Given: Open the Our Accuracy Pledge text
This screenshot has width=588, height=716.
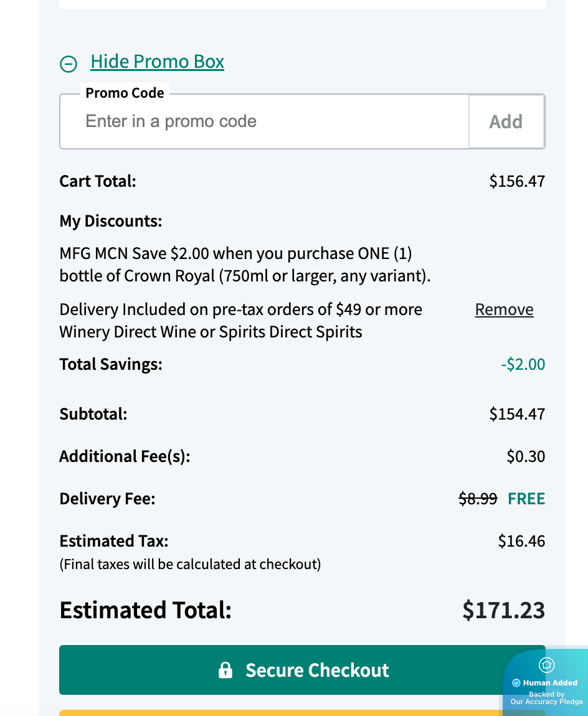Looking at the screenshot, I should tap(546, 702).
